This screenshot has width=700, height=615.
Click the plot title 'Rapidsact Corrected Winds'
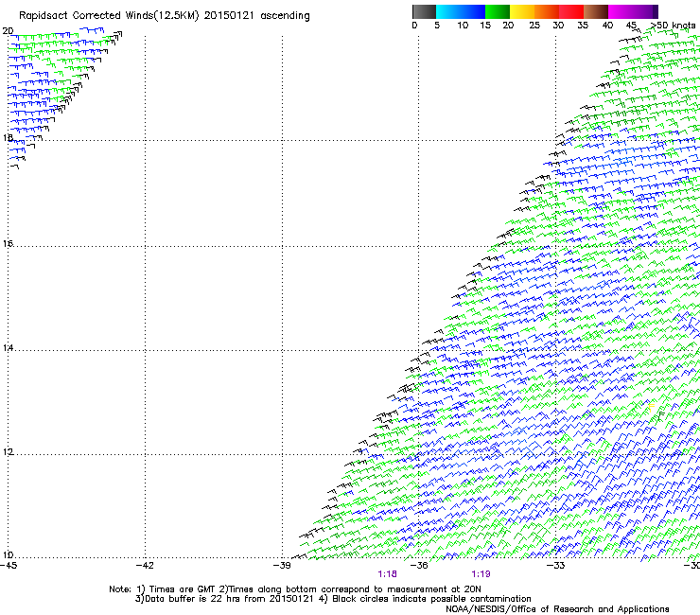point(87,16)
